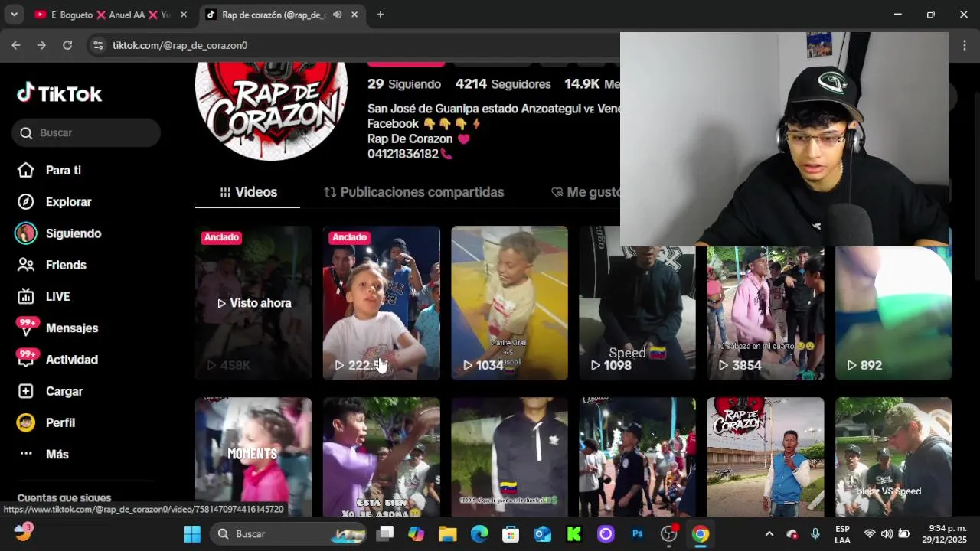980x551 pixels.
Task: Open Microsoft Store from taskbar
Action: coord(511,533)
